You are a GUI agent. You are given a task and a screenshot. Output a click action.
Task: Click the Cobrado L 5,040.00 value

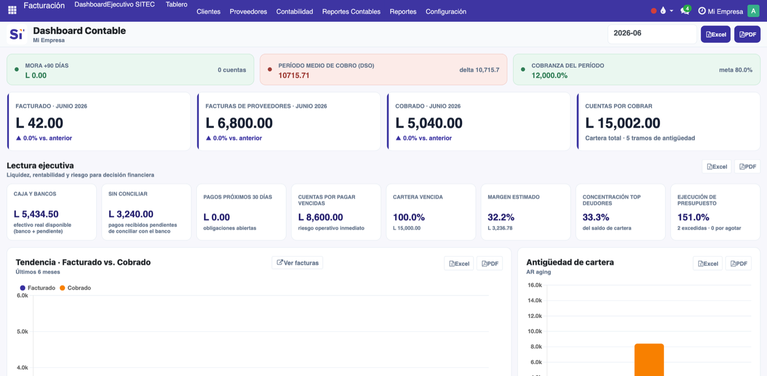(429, 123)
